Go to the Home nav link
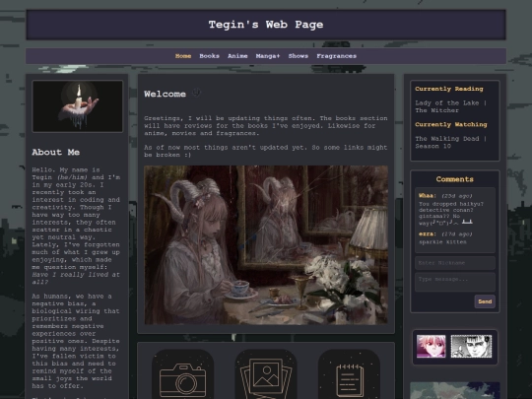The height and width of the screenshot is (399, 532). click(183, 56)
